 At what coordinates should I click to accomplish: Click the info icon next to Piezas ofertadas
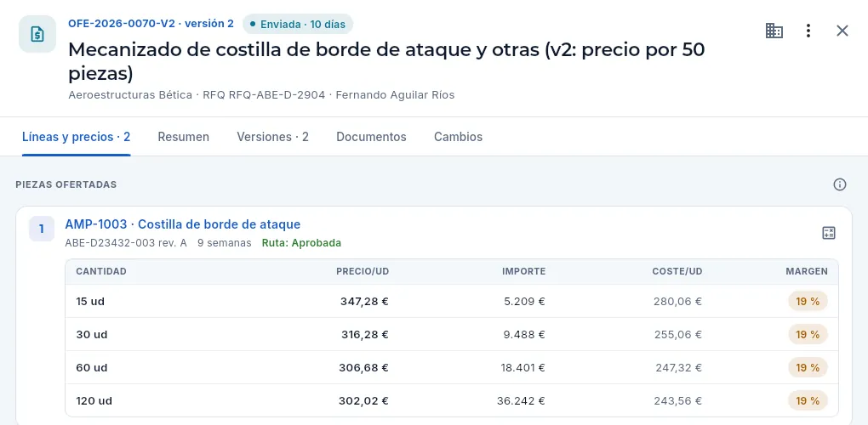(840, 184)
